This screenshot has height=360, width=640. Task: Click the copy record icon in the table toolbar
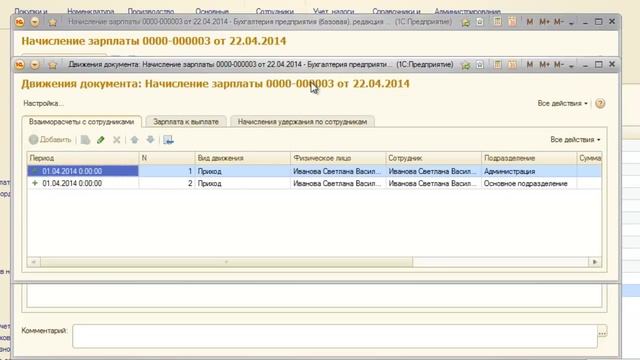coord(85,140)
